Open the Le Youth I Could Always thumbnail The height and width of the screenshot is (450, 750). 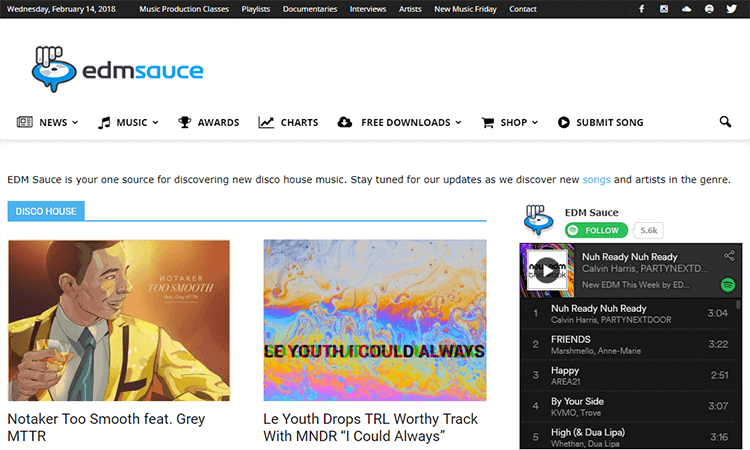pyautogui.click(x=375, y=320)
